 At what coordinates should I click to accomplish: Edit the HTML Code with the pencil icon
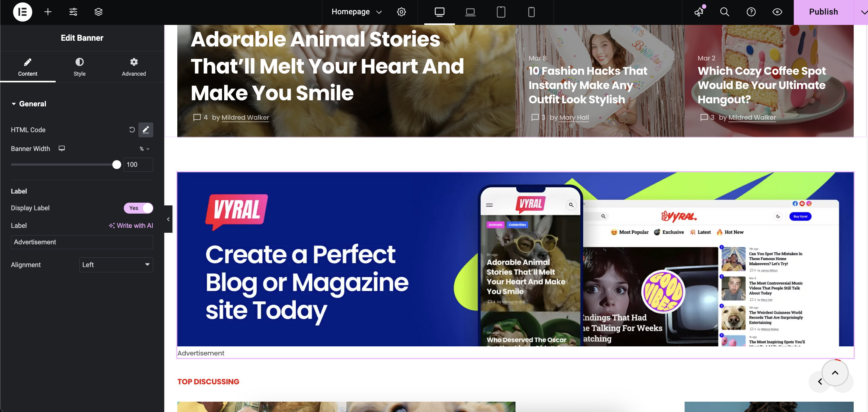[x=146, y=130]
